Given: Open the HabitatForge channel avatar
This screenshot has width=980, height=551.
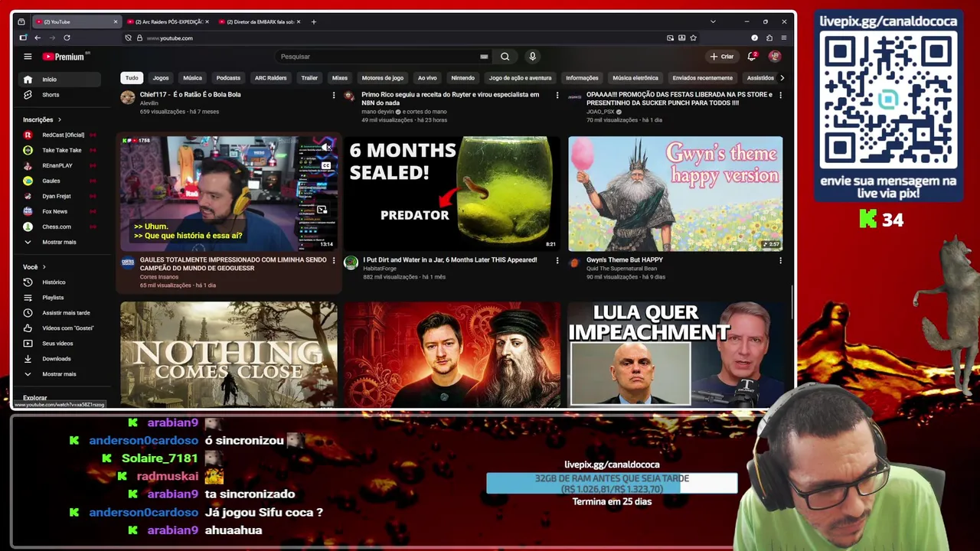Looking at the screenshot, I should [351, 262].
